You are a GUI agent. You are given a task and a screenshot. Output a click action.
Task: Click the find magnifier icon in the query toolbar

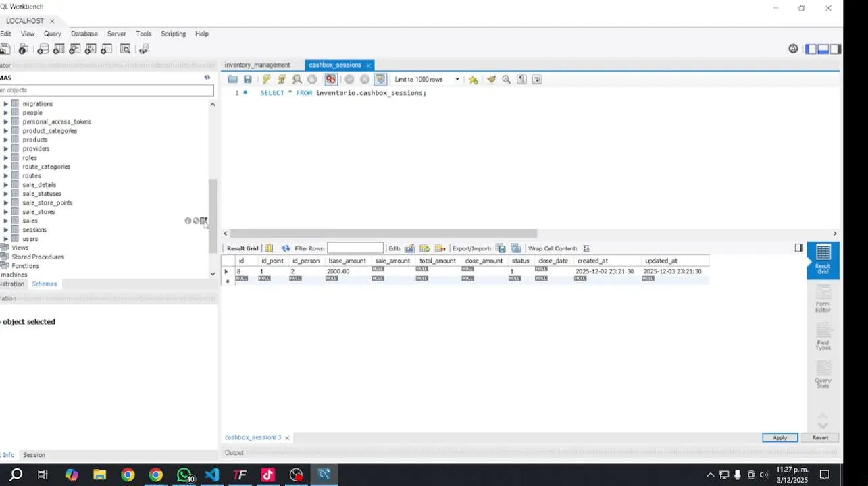point(506,80)
